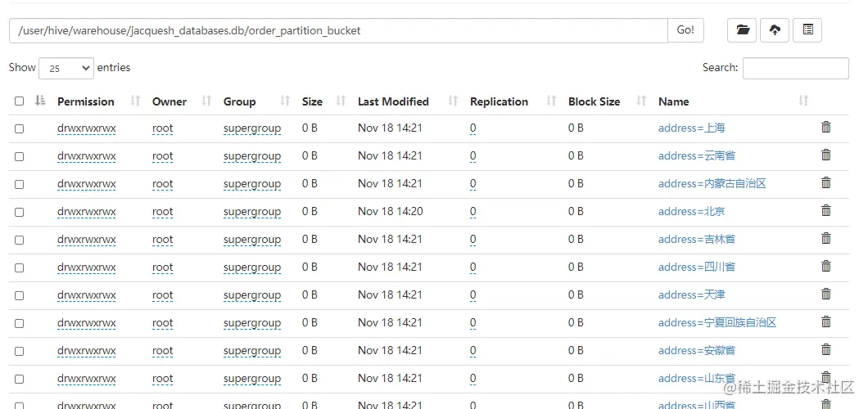Open the Show entries count dropdown

(66, 68)
